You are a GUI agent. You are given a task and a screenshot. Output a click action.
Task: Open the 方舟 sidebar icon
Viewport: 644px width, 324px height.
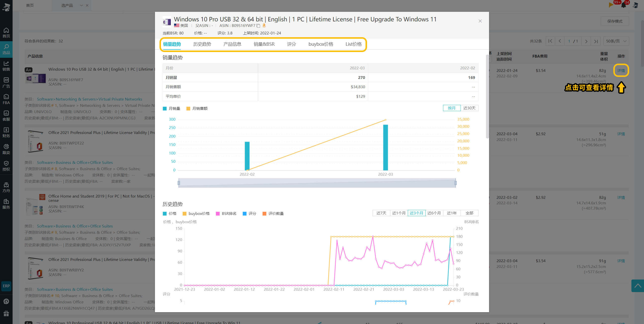[6, 187]
